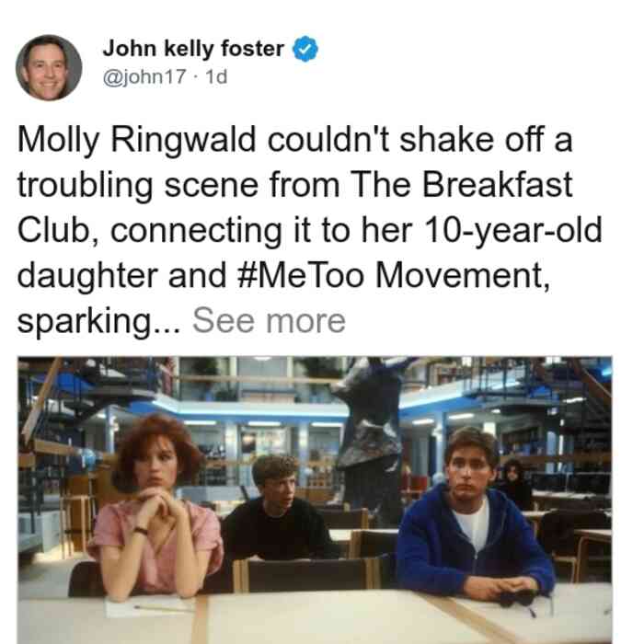Expand the post with See more

pos(269,321)
